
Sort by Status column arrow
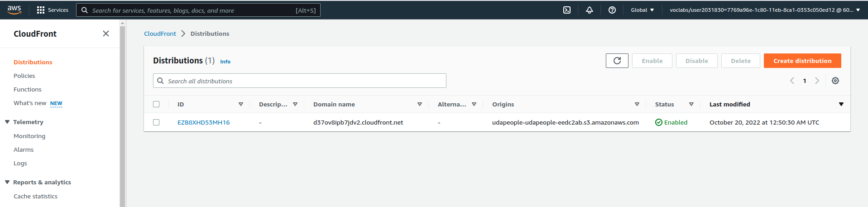point(691,104)
